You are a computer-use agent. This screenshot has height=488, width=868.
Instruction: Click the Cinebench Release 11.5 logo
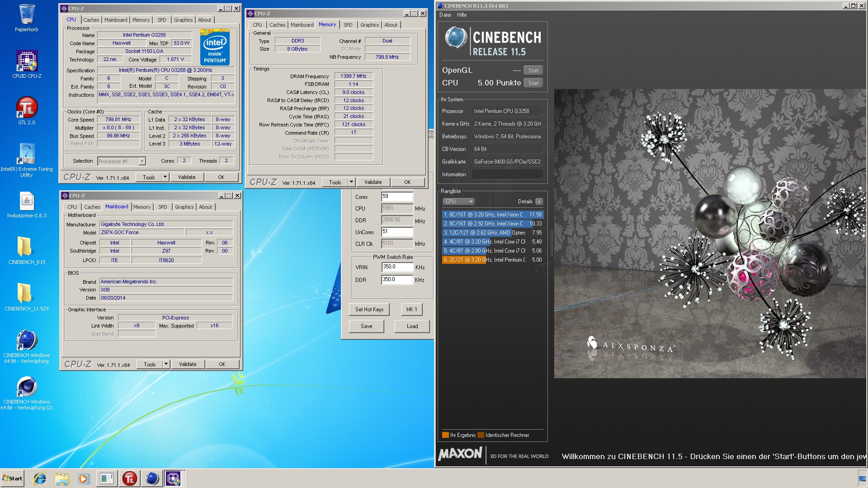[493, 41]
